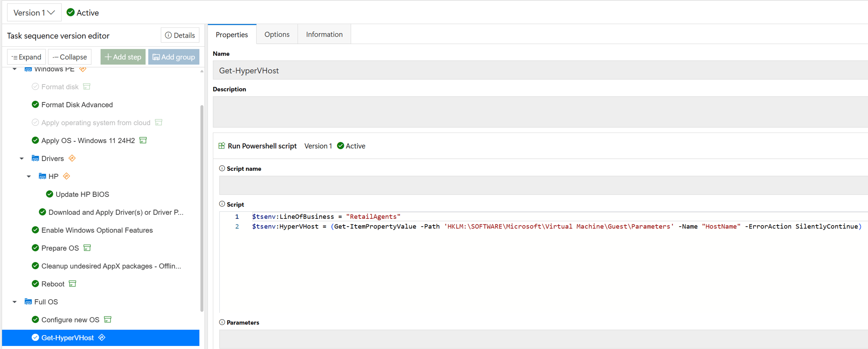
Task: Click the task sequence tree scrollbar
Action: (x=202, y=208)
